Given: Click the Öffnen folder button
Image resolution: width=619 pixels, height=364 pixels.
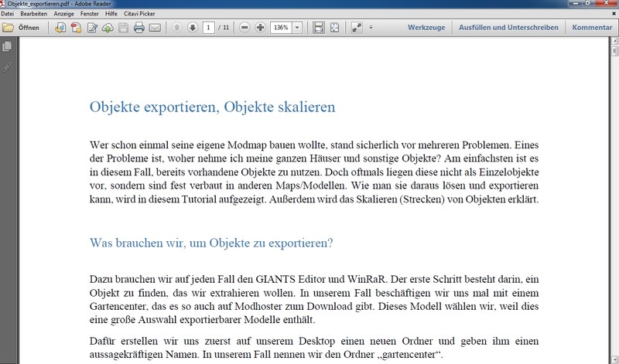Looking at the screenshot, I should [22, 28].
